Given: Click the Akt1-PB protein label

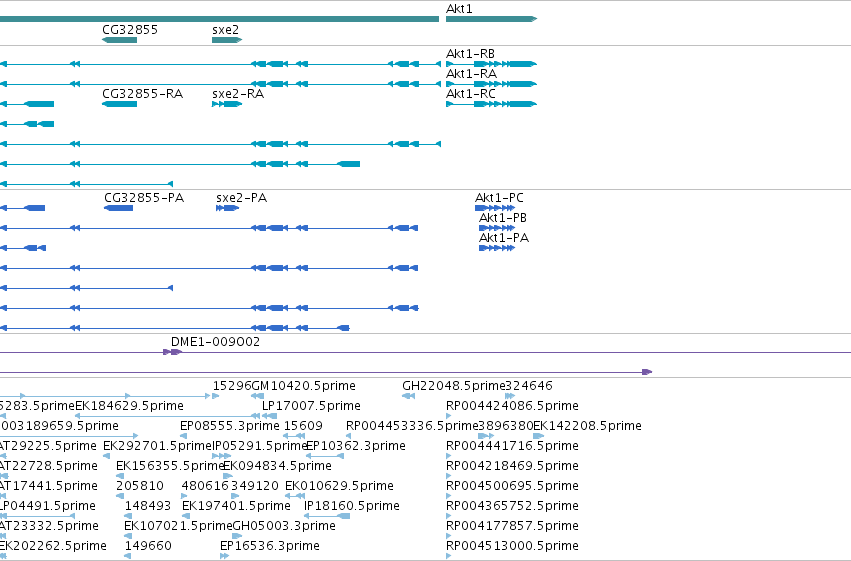Looking at the screenshot, I should pos(503,218).
